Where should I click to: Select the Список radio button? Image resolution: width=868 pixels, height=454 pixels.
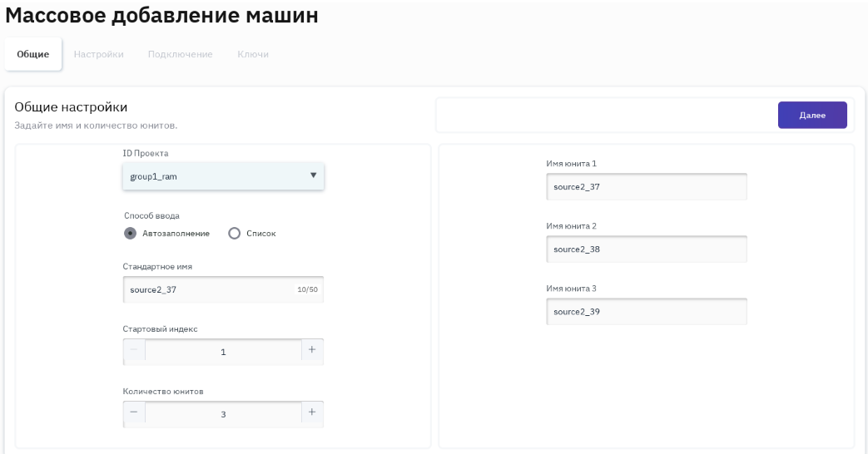click(x=234, y=234)
